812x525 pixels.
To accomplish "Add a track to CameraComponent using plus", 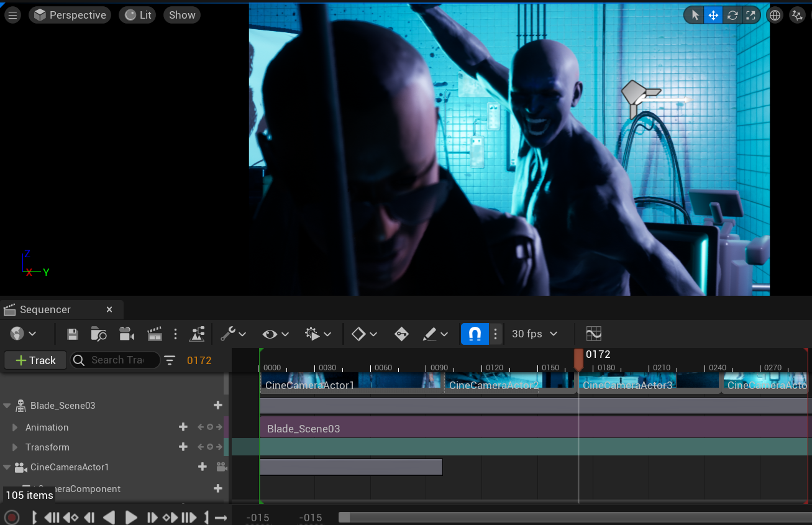I will coord(218,489).
